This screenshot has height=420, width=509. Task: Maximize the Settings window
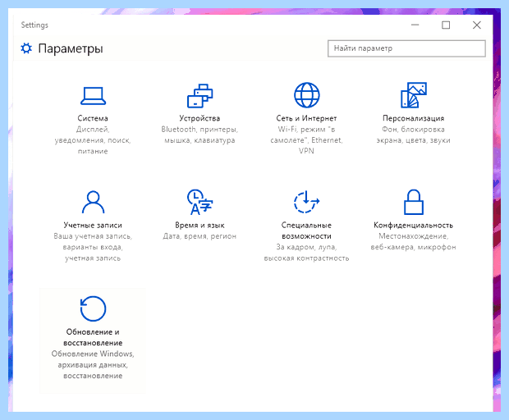point(446,25)
